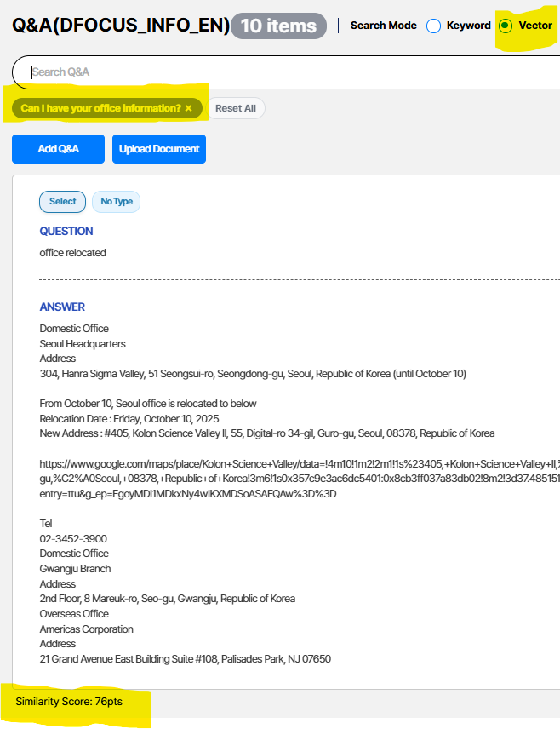560x729 pixels.
Task: Click the Q&A(DFOCUS_INFO_EN) page title
Action: click(x=121, y=26)
